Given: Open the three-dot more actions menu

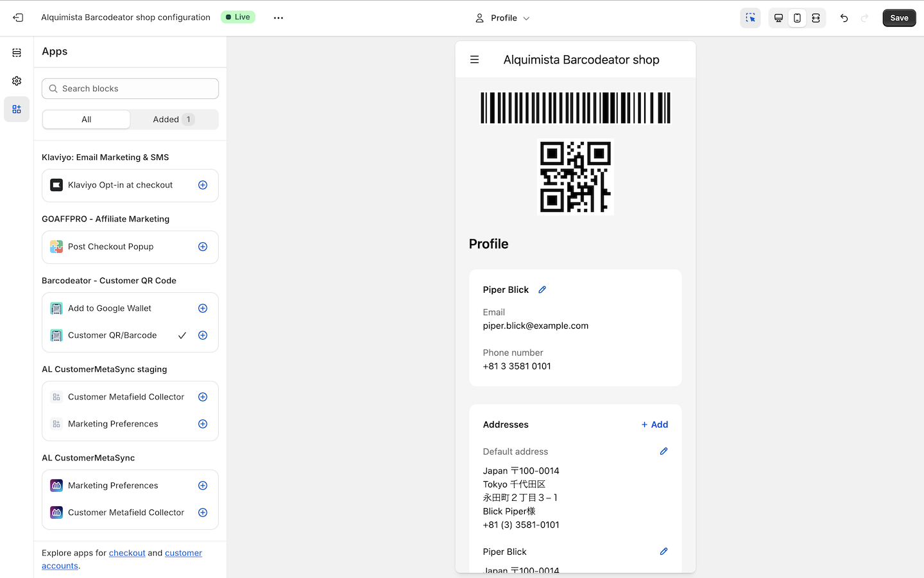Looking at the screenshot, I should [278, 18].
